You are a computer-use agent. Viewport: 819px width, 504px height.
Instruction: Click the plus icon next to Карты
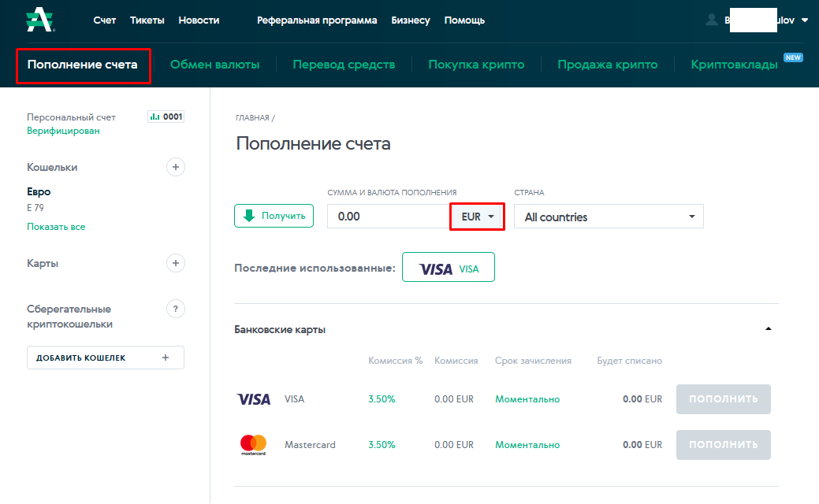pos(175,263)
